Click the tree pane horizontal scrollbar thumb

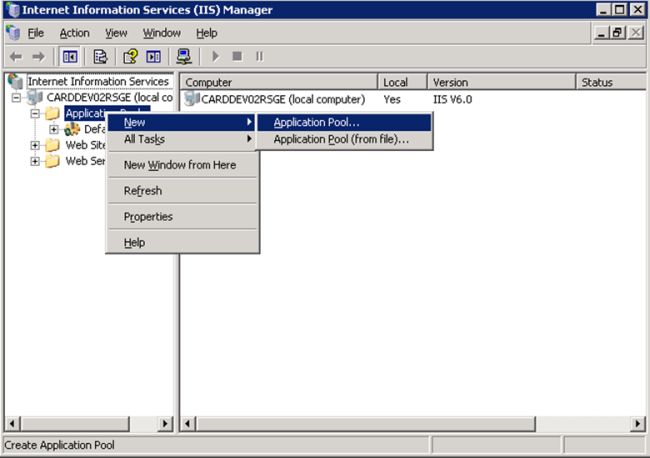pyautogui.click(x=74, y=424)
